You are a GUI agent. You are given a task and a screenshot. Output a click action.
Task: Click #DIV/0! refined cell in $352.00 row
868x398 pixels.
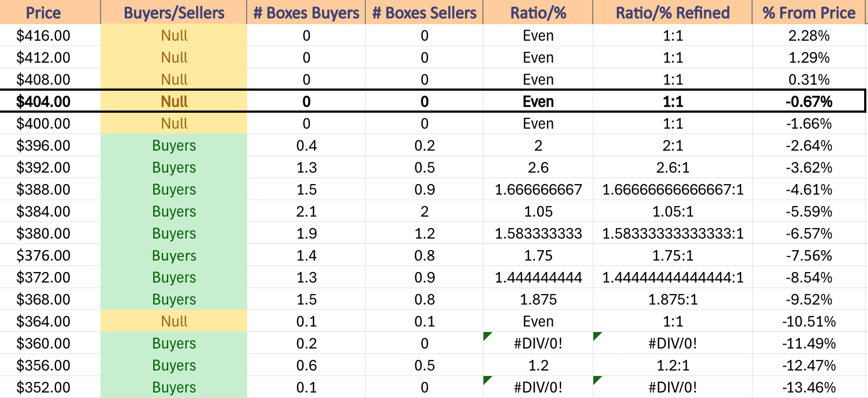pos(672,387)
